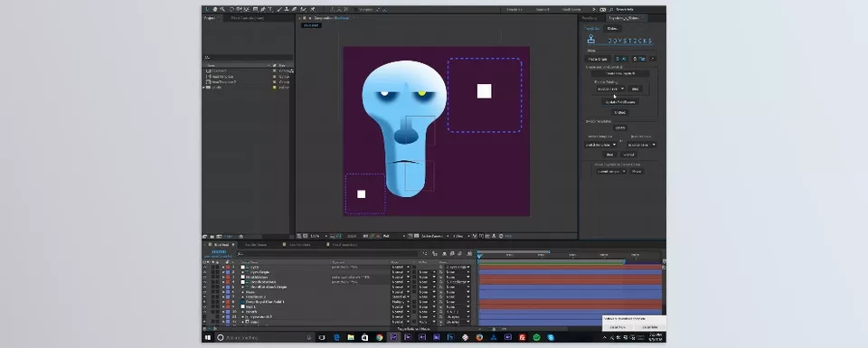This screenshot has width=868, height=348.
Task: Hide the Null 1 layer visibility
Action: [204, 306]
